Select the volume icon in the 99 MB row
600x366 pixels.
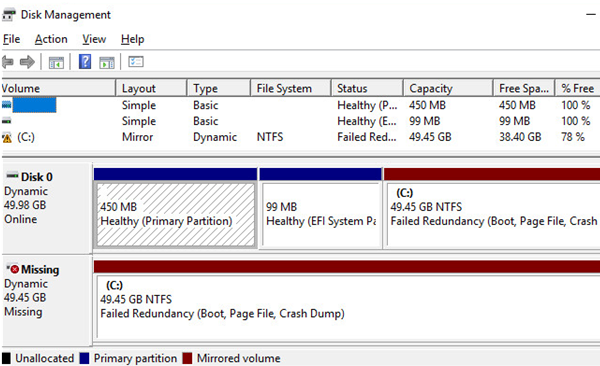(7, 121)
